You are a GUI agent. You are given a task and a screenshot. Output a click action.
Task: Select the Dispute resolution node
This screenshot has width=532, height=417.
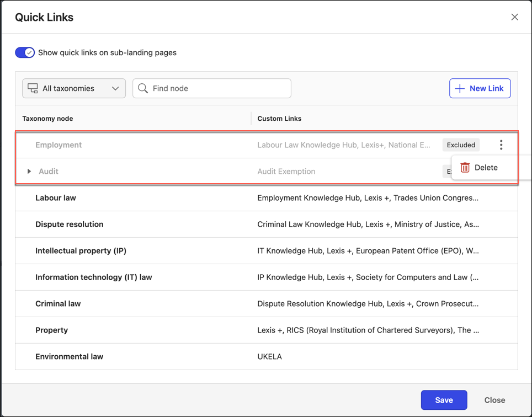(x=70, y=224)
